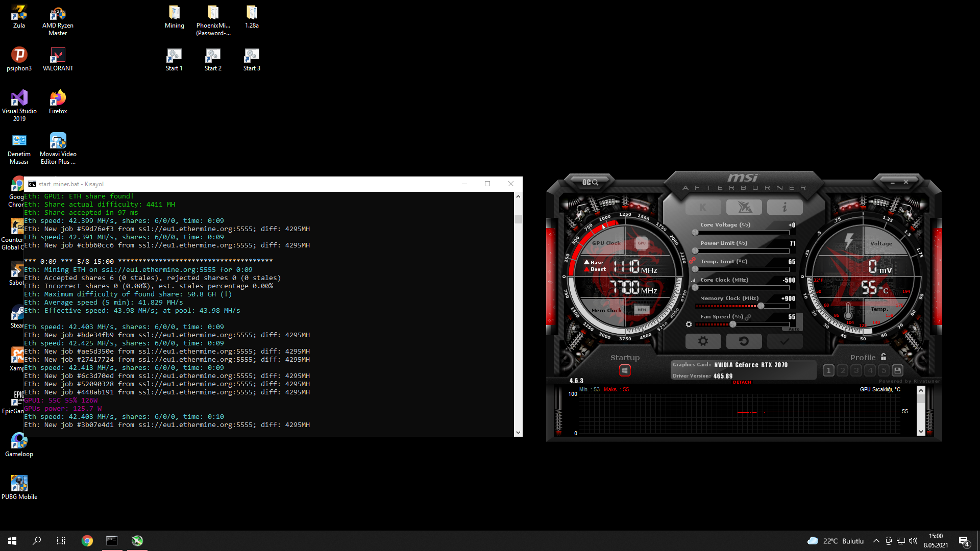
Task: Adjust the Memory Clock slider handle
Action: coord(761,306)
